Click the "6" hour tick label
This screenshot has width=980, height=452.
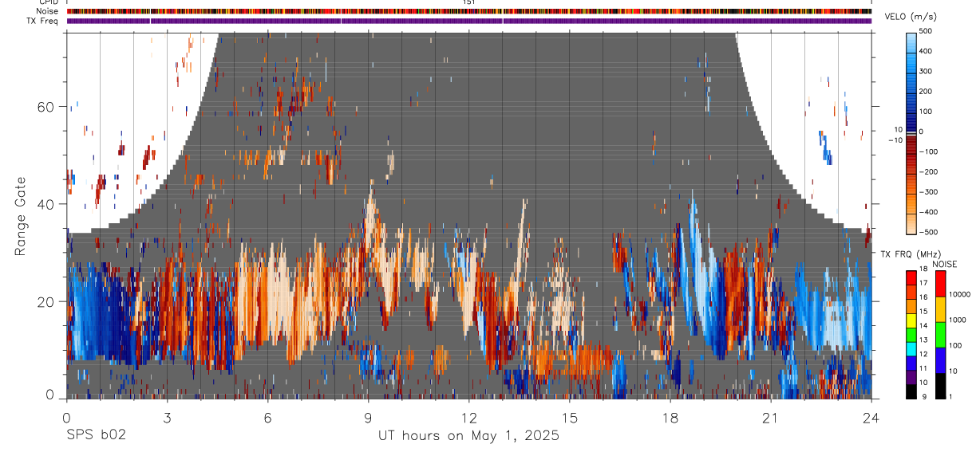point(267,417)
